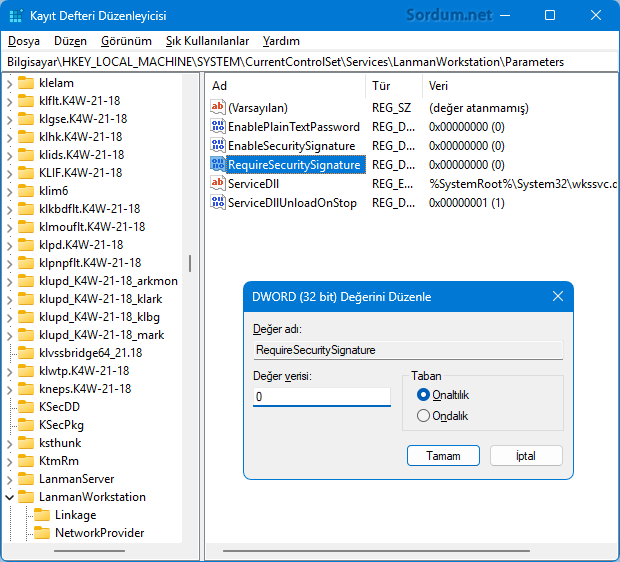The height and width of the screenshot is (562, 620).
Task: Select the klhk.K4W-21-18 folder icon
Action: click(x=26, y=136)
